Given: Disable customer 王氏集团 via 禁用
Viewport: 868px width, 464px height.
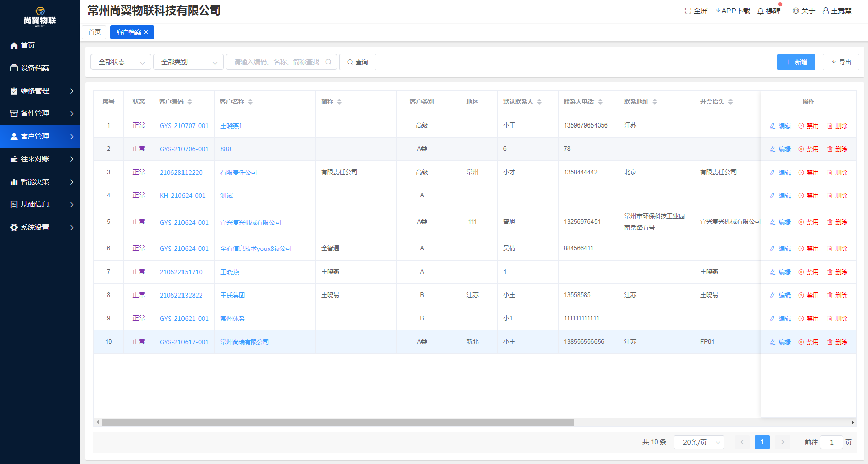Looking at the screenshot, I should [808, 296].
